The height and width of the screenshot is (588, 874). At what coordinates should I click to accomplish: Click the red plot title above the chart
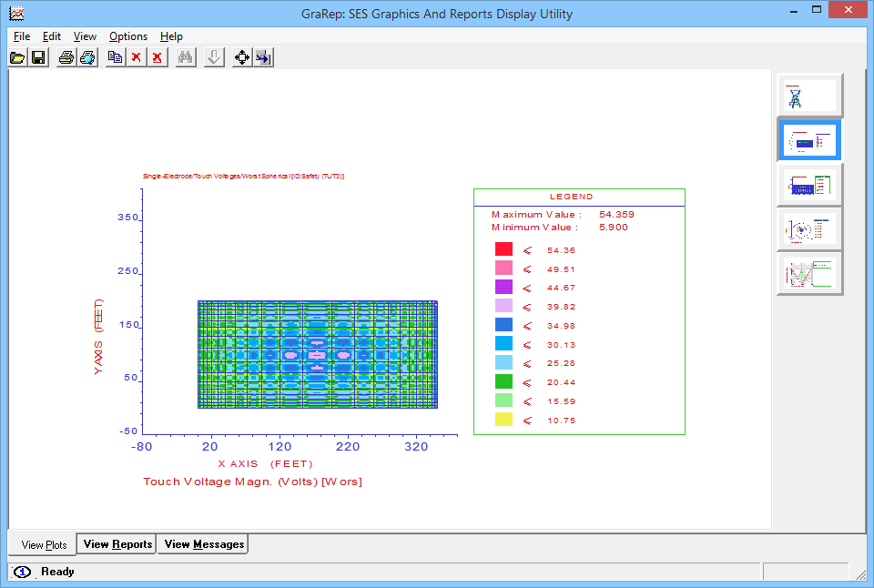[244, 176]
